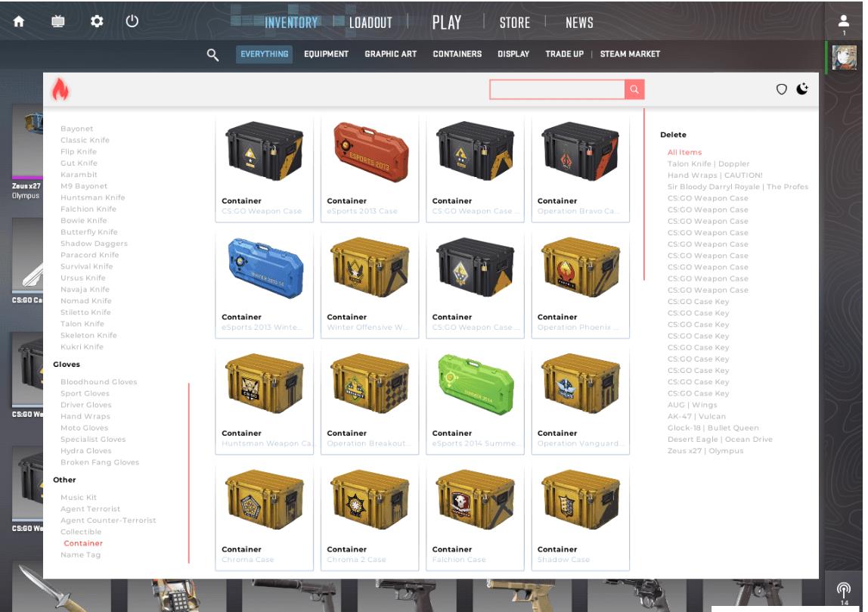Open the Play tab

pos(447,23)
